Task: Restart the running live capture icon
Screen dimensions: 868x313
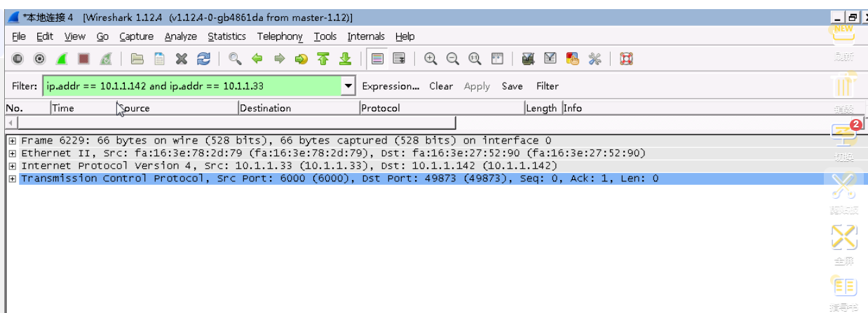Action: [x=105, y=60]
